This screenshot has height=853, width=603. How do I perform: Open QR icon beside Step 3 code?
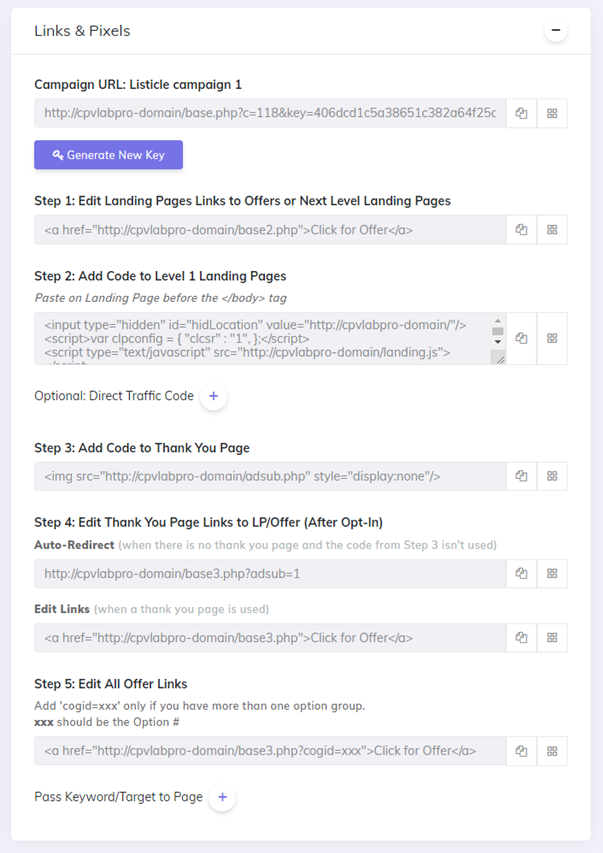pos(552,476)
